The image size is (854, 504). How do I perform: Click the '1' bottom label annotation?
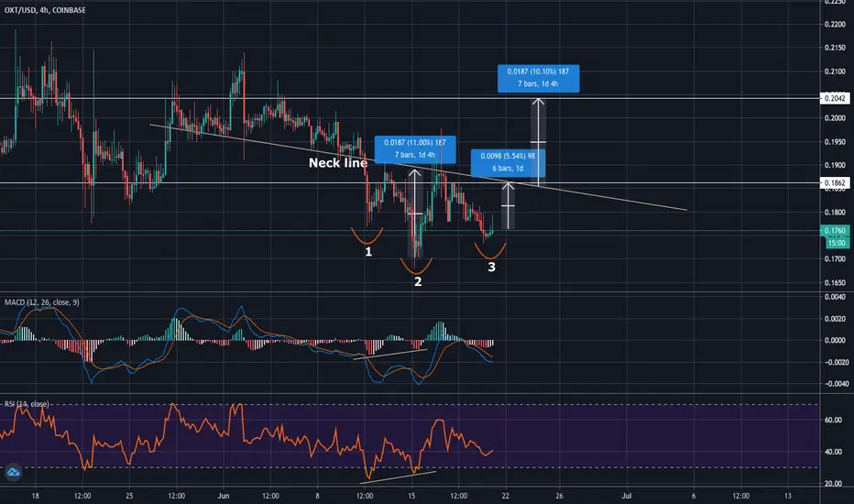(368, 252)
